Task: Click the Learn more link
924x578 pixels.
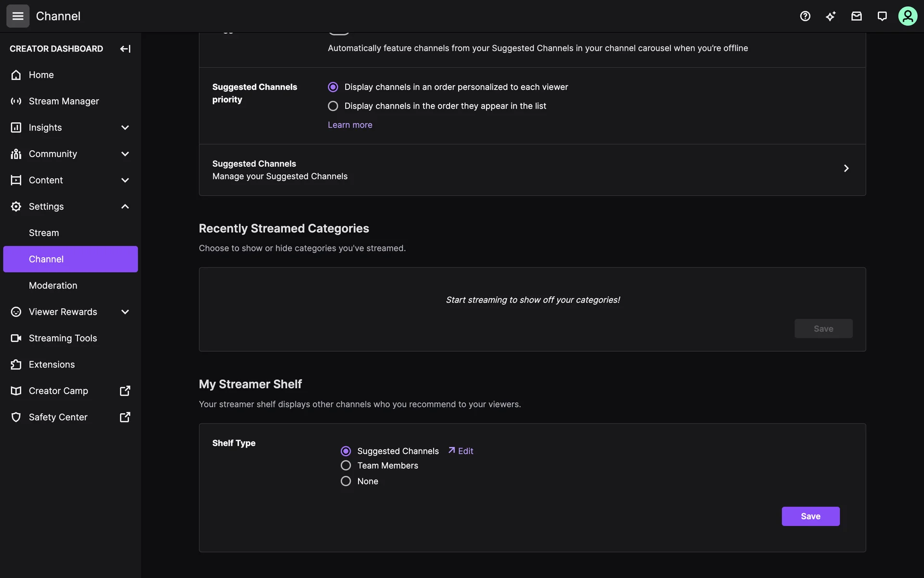Action: coord(350,125)
